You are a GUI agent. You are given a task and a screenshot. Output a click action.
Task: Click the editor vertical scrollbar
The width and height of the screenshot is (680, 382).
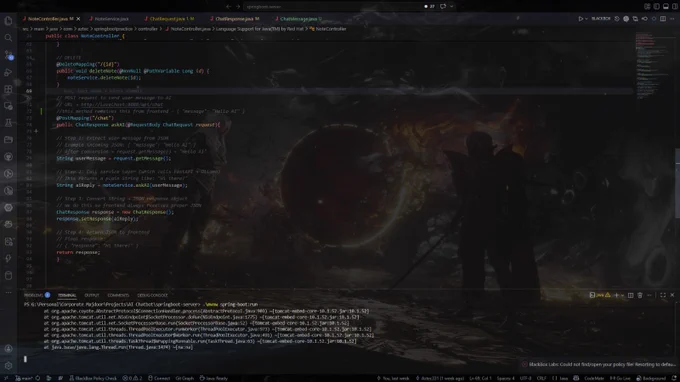[677, 182]
